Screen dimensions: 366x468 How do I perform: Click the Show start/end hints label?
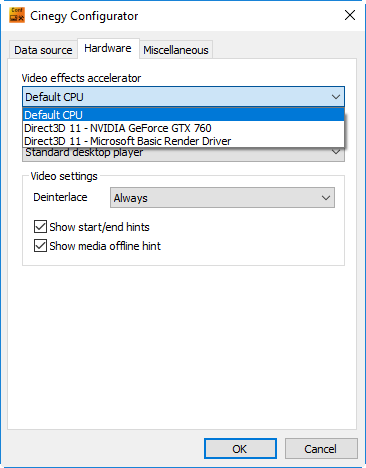[x=99, y=227]
